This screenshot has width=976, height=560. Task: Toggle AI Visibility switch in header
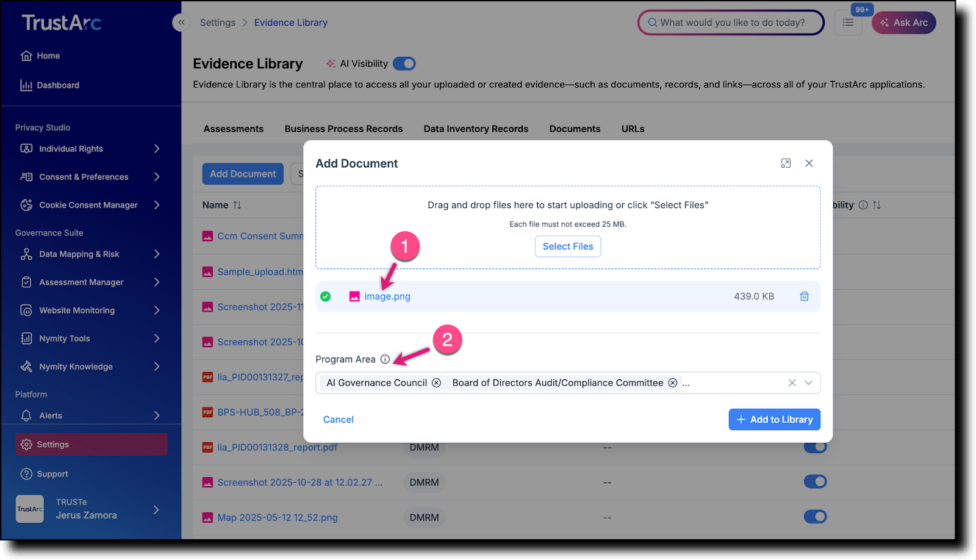pos(404,63)
